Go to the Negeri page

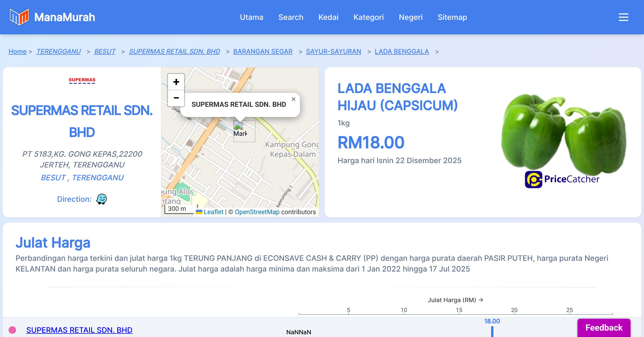coord(411,17)
